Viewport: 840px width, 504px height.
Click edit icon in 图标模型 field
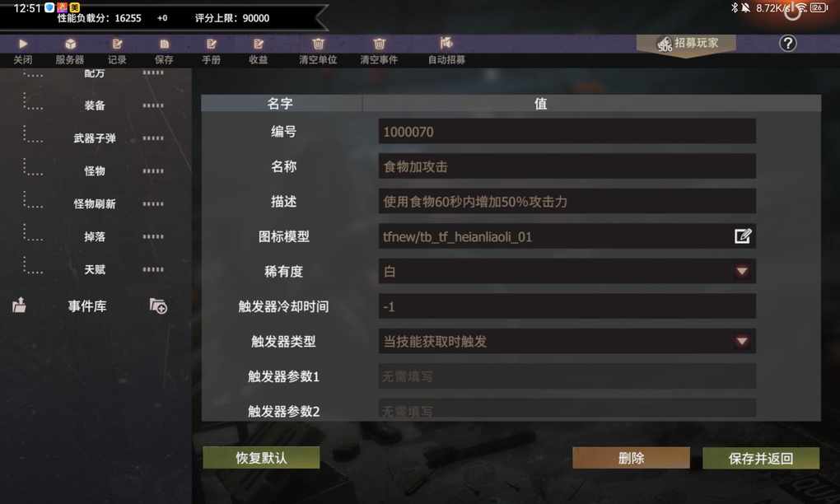[743, 236]
